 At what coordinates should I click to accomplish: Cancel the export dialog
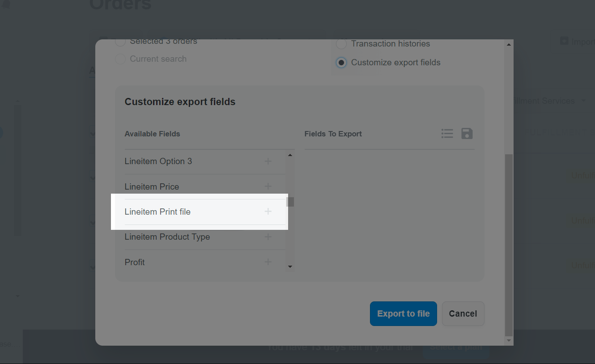(x=463, y=313)
